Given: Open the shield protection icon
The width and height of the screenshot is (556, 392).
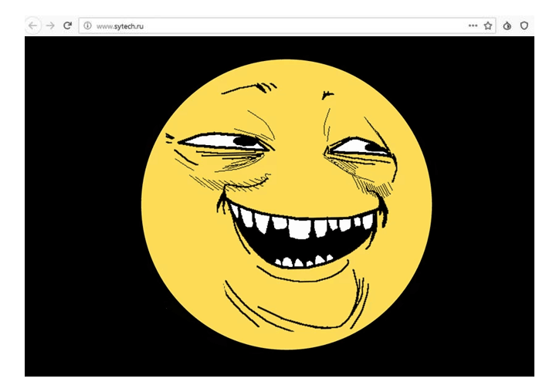Looking at the screenshot, I should point(524,25).
